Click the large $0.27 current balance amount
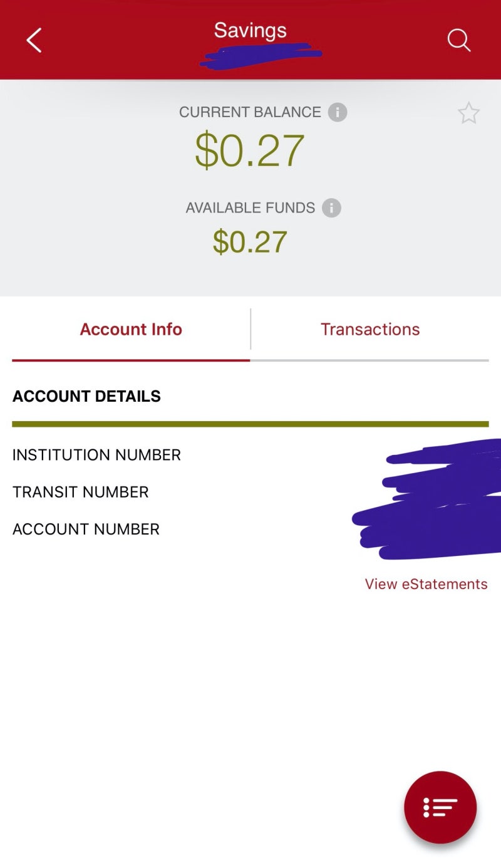501x868 pixels. (249, 150)
